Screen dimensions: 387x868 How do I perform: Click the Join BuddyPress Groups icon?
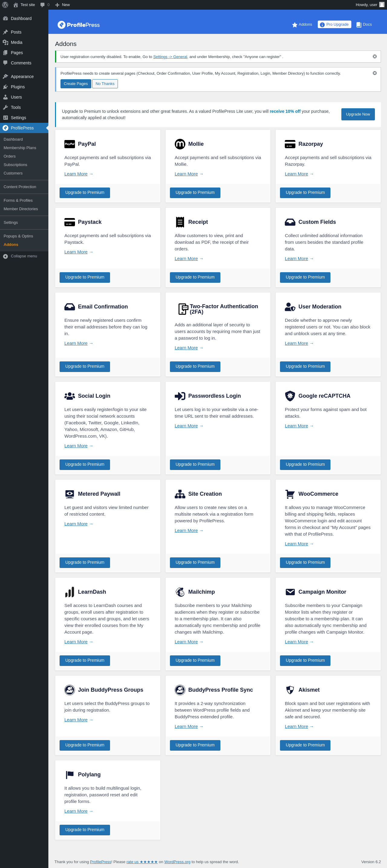70,690
